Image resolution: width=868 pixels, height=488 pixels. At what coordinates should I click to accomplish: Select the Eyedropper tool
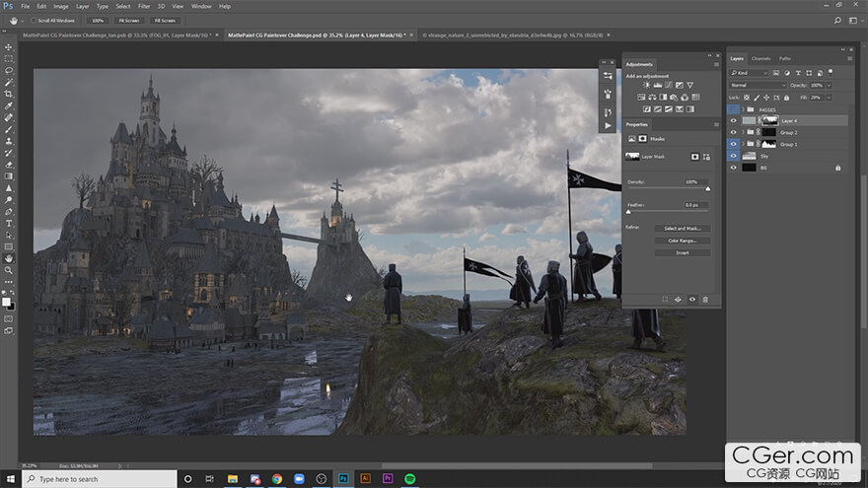click(8, 105)
